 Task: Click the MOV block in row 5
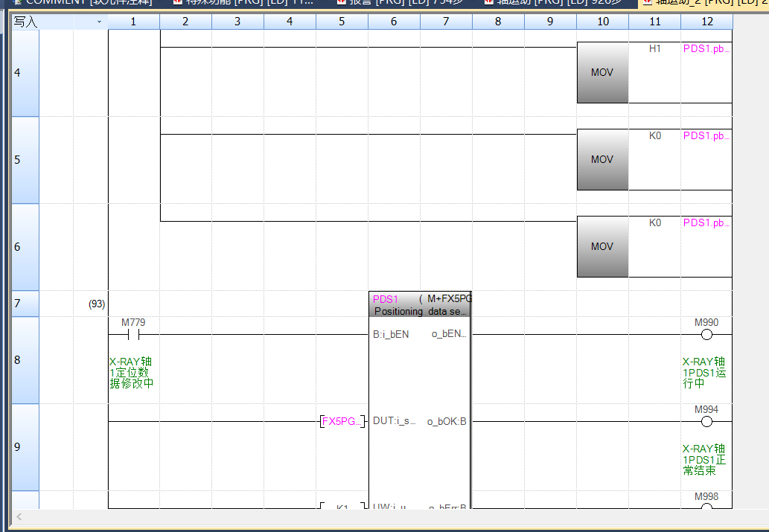pyautogui.click(x=602, y=160)
